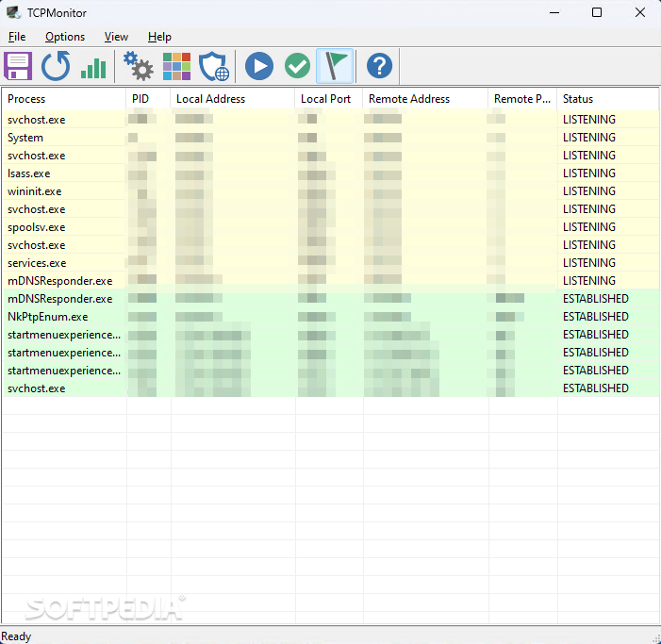
Task: Sort by the Process column header
Action: [64, 99]
